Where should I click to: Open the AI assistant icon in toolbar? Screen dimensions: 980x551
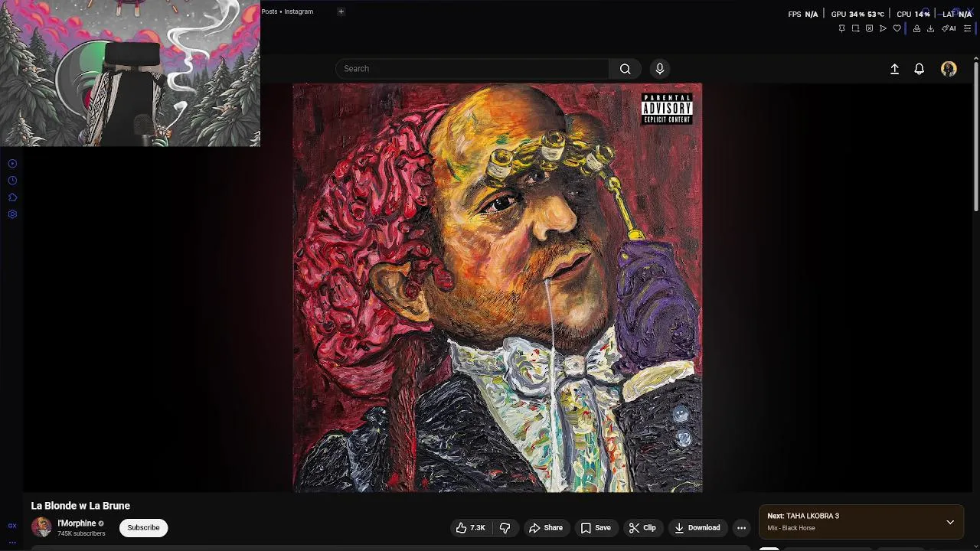click(949, 28)
